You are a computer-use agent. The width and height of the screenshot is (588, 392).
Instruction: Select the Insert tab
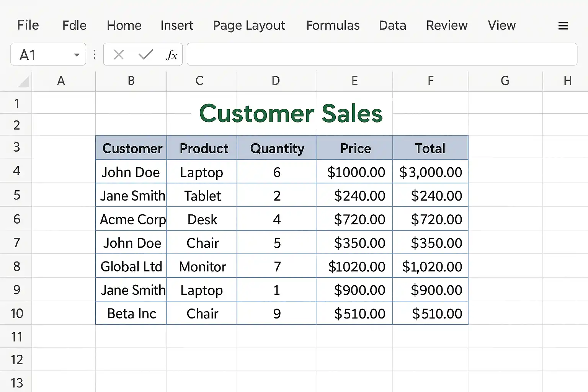176,25
